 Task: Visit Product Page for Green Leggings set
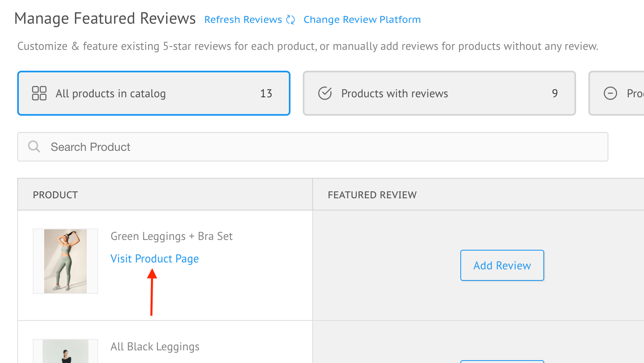[x=155, y=259]
